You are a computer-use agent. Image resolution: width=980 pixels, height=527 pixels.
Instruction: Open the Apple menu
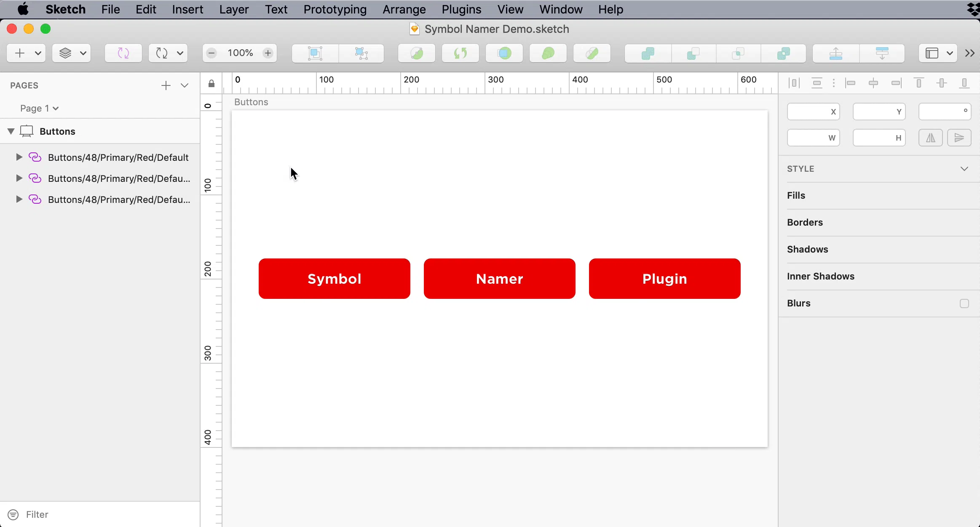(x=23, y=9)
